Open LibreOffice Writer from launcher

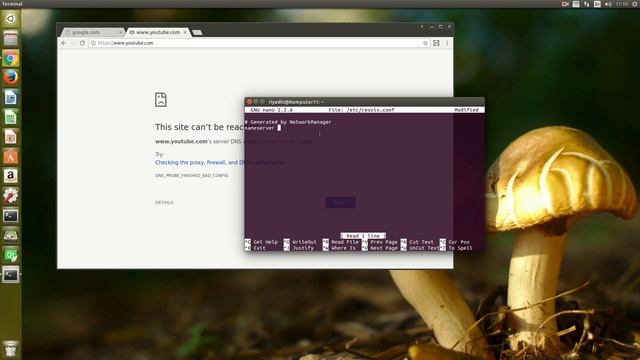click(x=11, y=98)
